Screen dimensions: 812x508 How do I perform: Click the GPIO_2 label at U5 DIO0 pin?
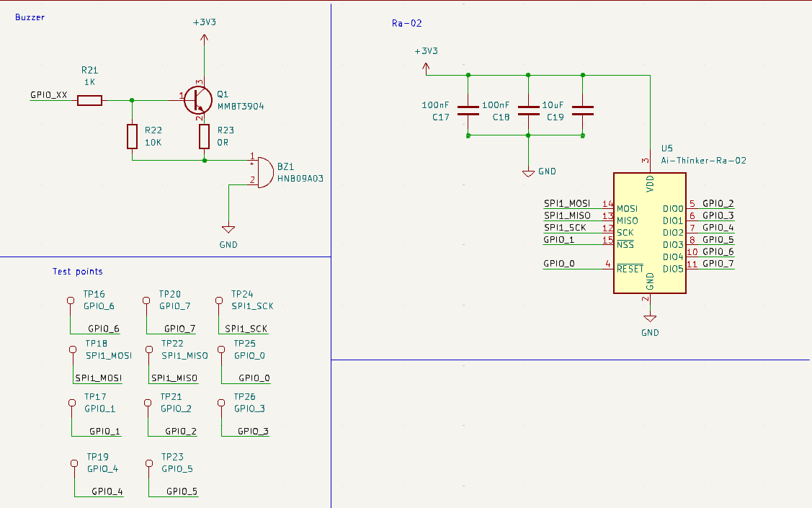[x=718, y=203]
